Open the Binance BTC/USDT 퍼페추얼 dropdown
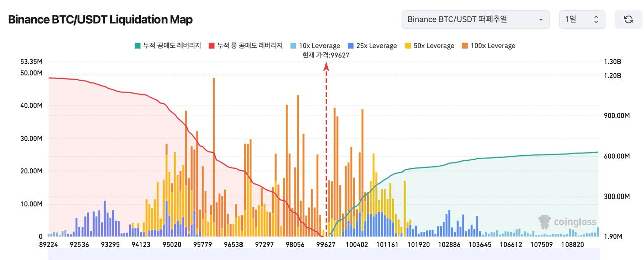Image resolution: width=644 pixels, height=260 pixels. point(475,19)
